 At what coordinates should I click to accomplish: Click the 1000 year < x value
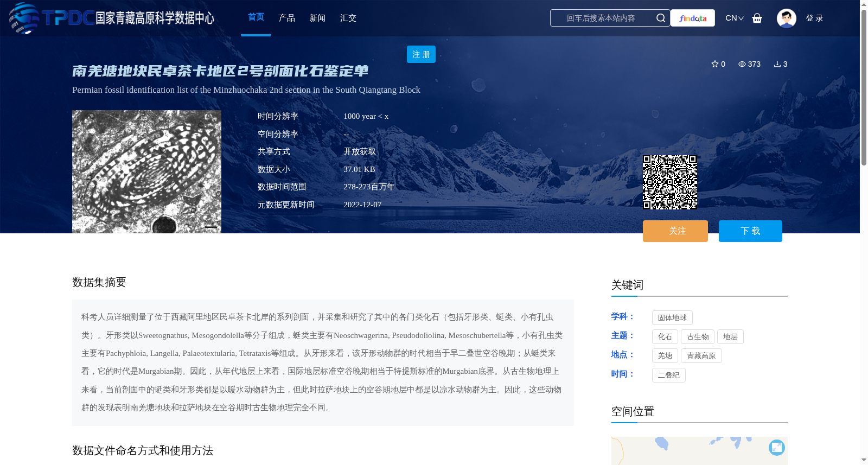pos(366,116)
